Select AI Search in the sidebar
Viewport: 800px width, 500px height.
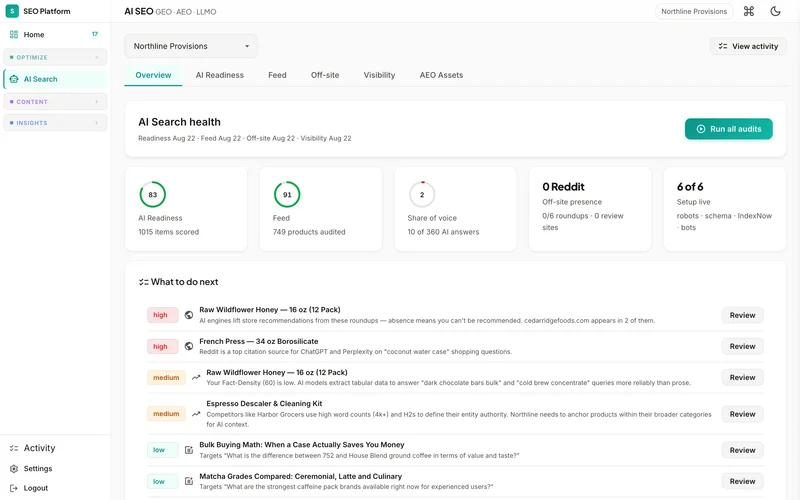tap(55, 79)
